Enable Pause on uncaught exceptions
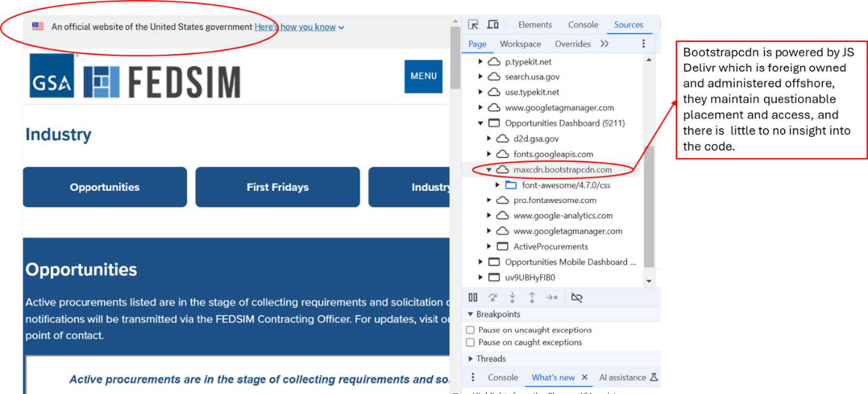Screen dimensions: 868x394 pos(470,330)
